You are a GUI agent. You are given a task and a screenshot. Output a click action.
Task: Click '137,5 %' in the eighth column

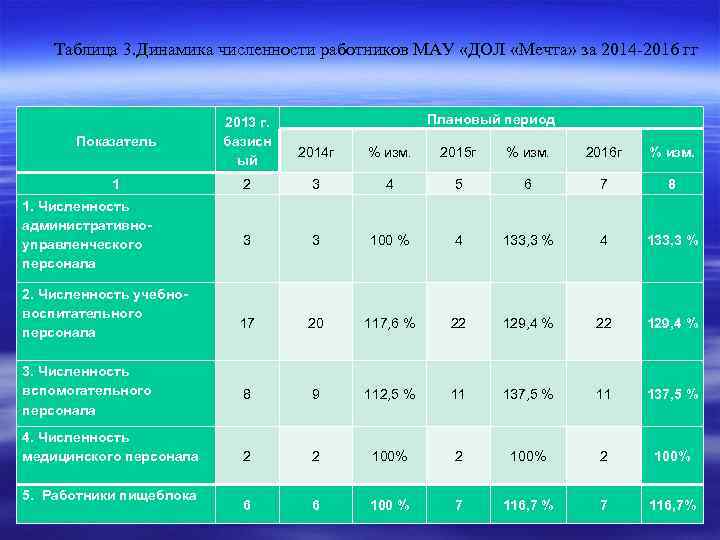pyautogui.click(x=673, y=394)
